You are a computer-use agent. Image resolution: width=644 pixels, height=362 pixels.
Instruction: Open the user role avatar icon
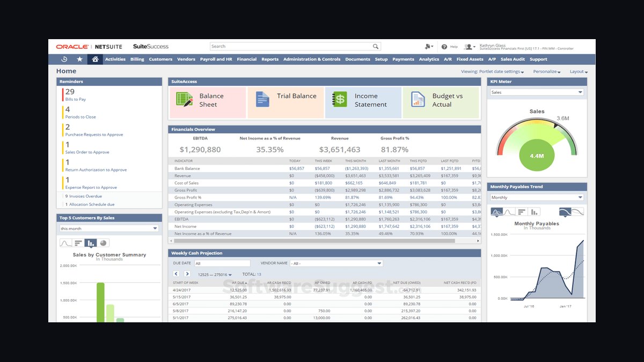(x=469, y=47)
